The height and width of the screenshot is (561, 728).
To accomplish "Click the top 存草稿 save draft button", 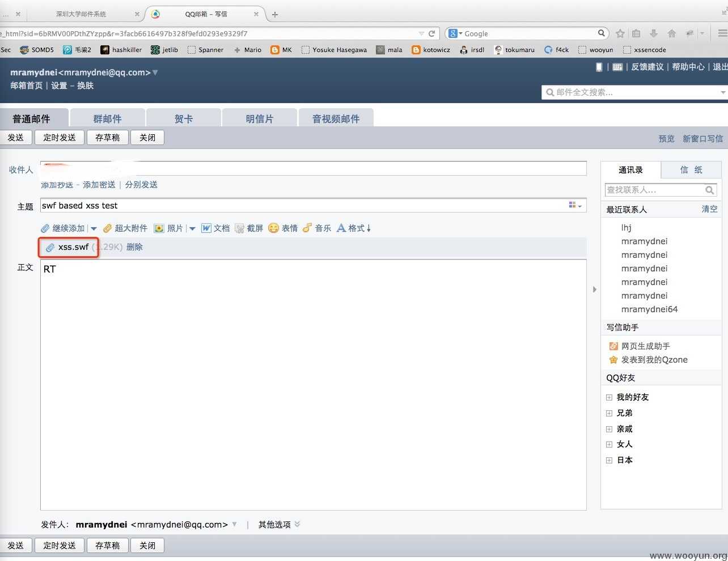I will (x=108, y=138).
